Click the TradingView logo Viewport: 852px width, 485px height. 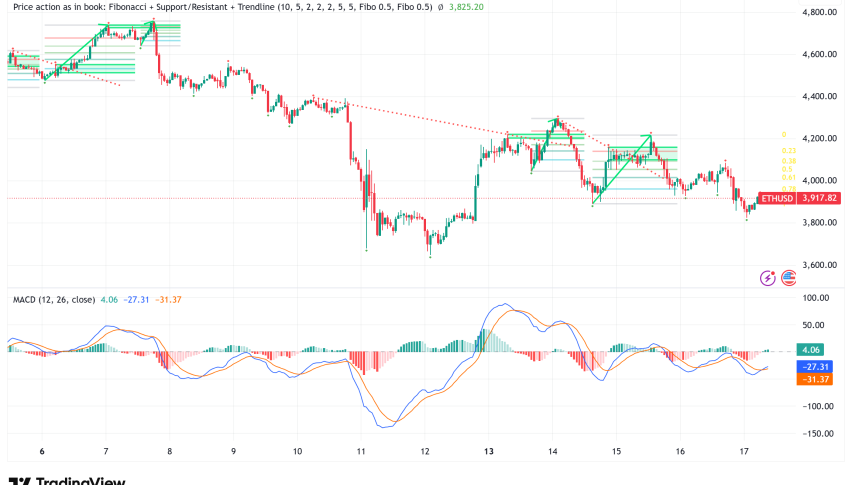tap(66, 479)
